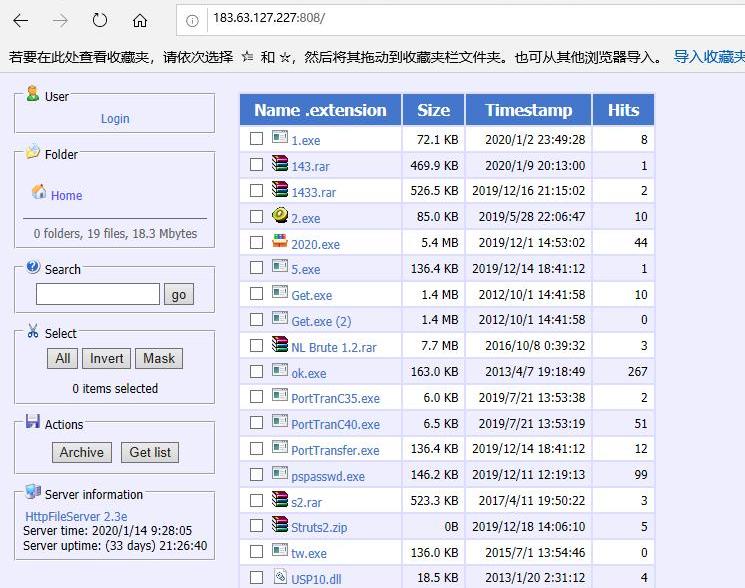
Task: Sort files by Name .extension header
Action: (320, 110)
